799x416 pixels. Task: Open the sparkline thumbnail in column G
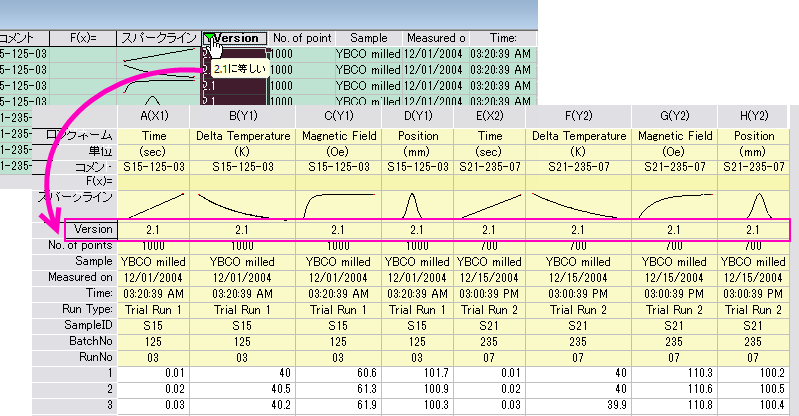pos(674,205)
